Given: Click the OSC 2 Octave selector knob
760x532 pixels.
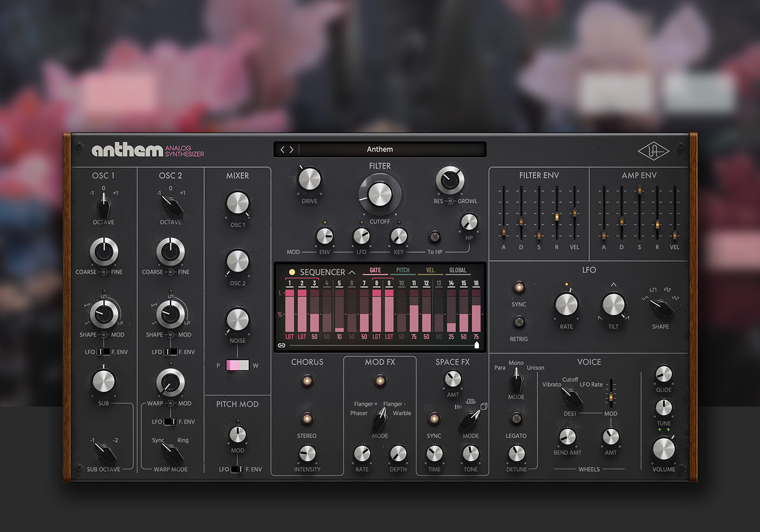Looking at the screenshot, I should coord(172,206).
